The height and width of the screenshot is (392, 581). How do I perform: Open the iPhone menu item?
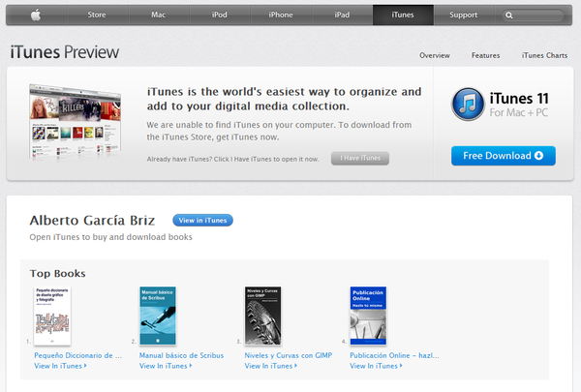coord(281,15)
